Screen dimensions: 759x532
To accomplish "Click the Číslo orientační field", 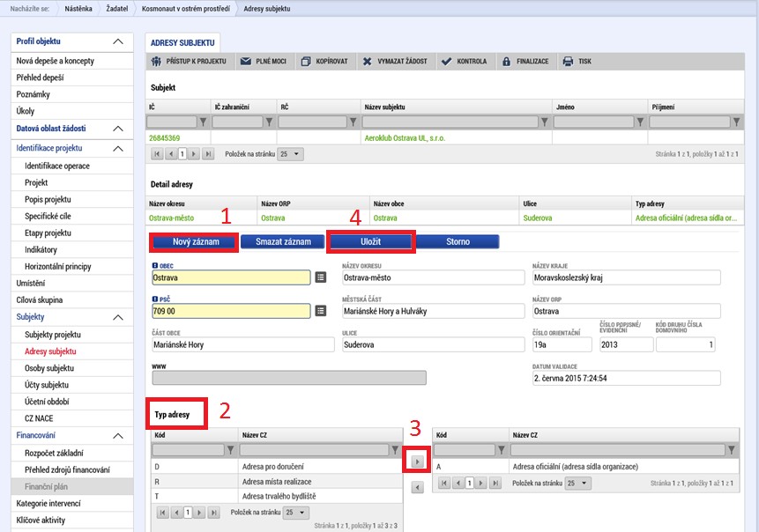I will pyautogui.click(x=562, y=345).
